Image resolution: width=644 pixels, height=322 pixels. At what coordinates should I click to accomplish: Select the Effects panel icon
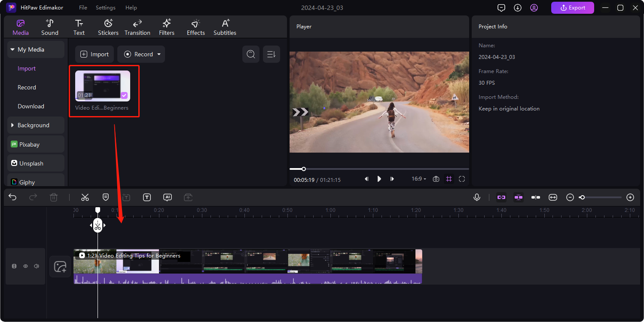pyautogui.click(x=195, y=27)
